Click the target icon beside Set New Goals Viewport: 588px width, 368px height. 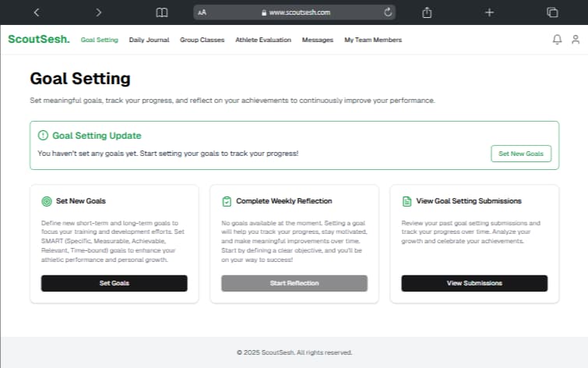(x=46, y=201)
